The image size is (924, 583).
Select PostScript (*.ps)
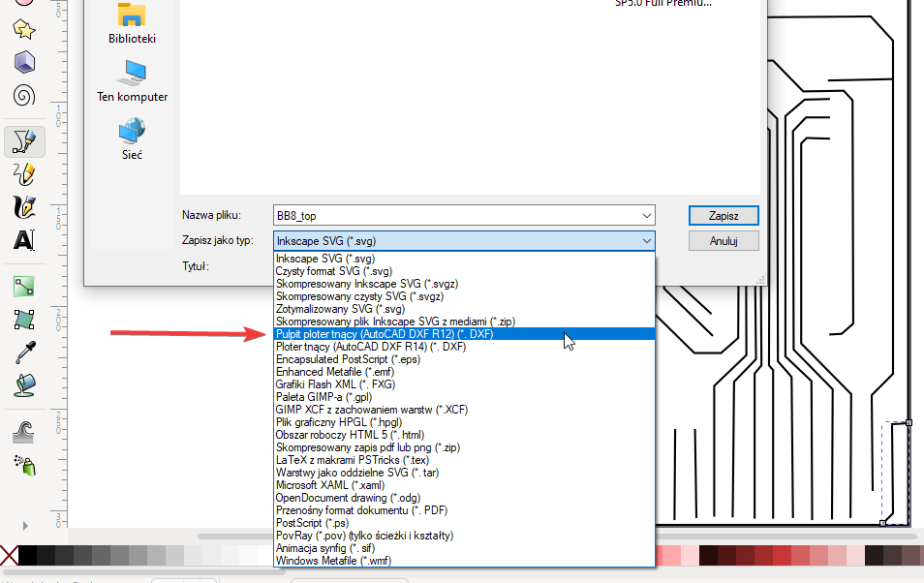[x=464, y=523]
